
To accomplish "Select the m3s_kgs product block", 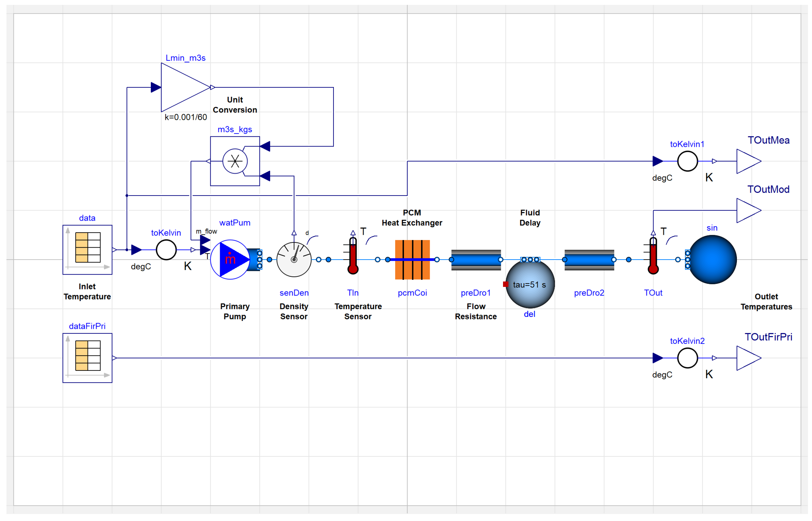I will 235,161.
